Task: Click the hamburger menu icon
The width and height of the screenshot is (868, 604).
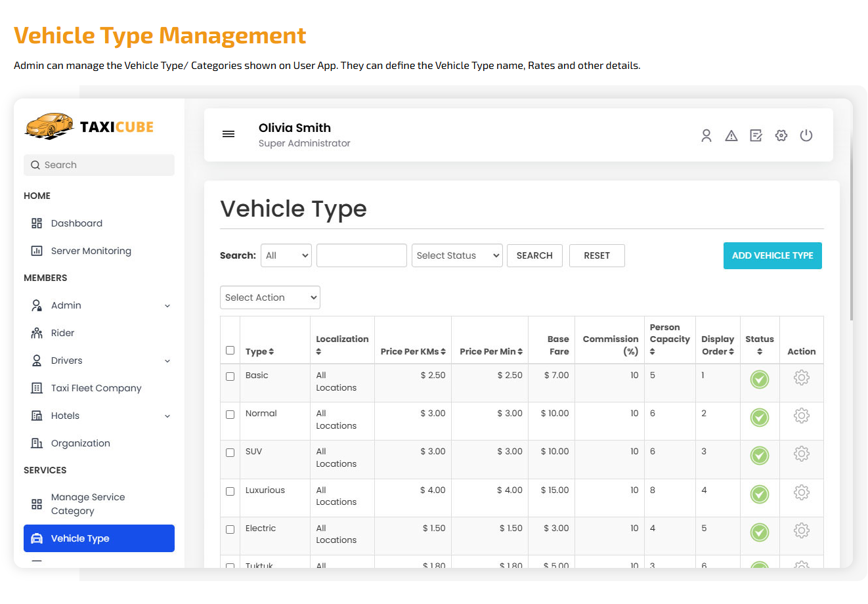Action: 228,134
